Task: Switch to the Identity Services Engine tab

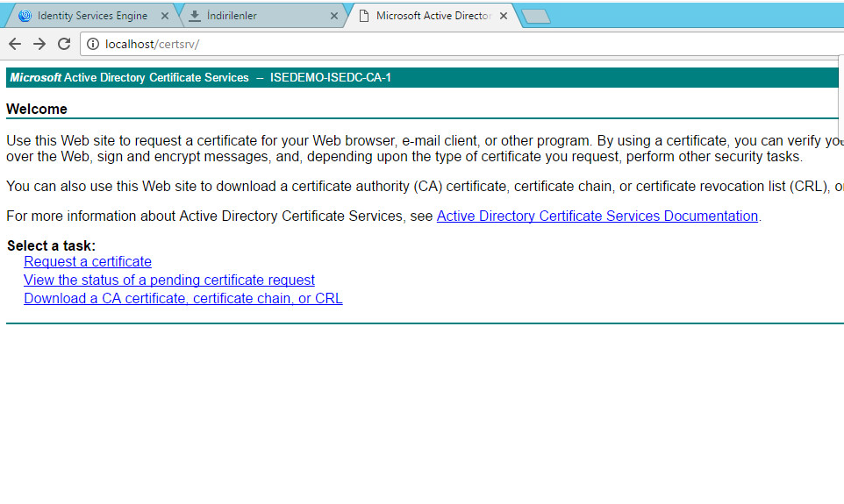Action: click(x=93, y=16)
